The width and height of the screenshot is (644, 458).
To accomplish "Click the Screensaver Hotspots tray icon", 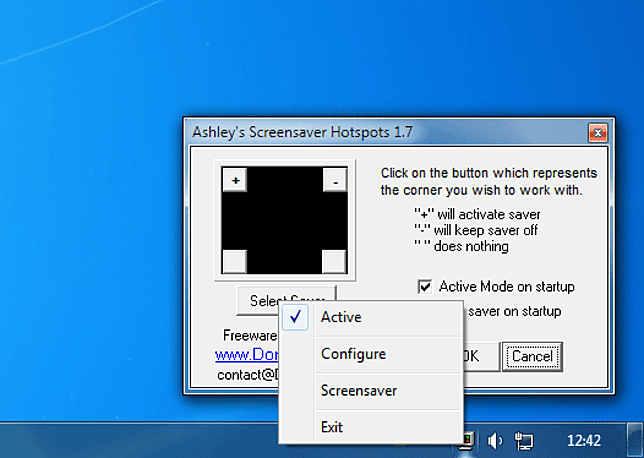I will pyautogui.click(x=468, y=438).
